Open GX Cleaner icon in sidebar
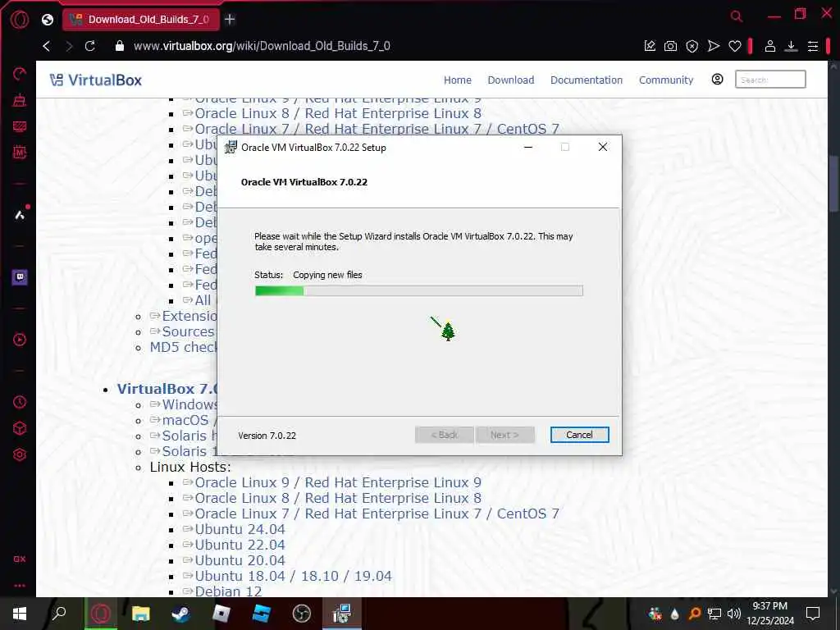 (20, 99)
